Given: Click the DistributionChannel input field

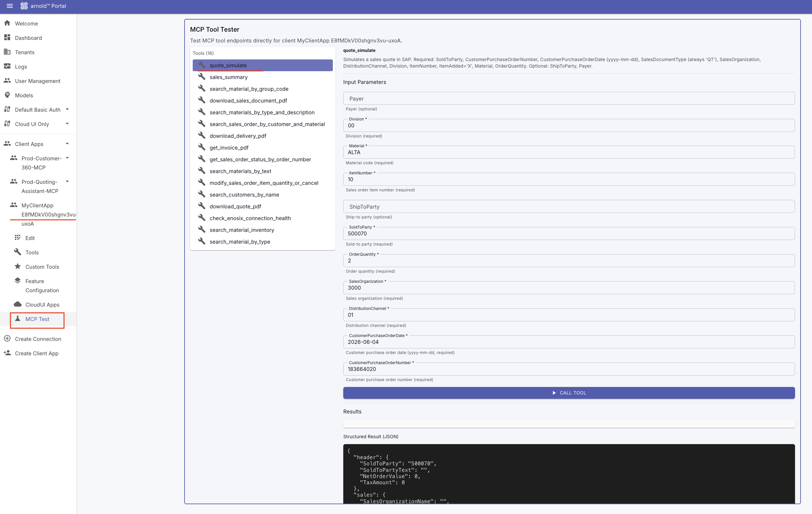Looking at the screenshot, I should (569, 315).
